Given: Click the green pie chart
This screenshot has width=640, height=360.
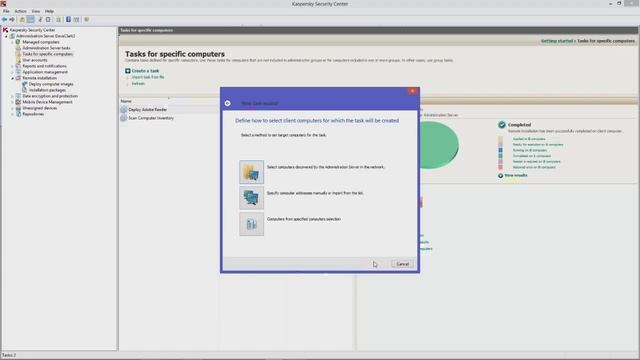Looking at the screenshot, I should 439,145.
